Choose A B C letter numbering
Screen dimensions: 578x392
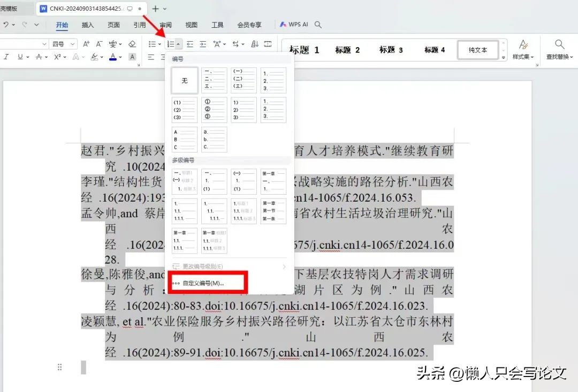click(184, 139)
